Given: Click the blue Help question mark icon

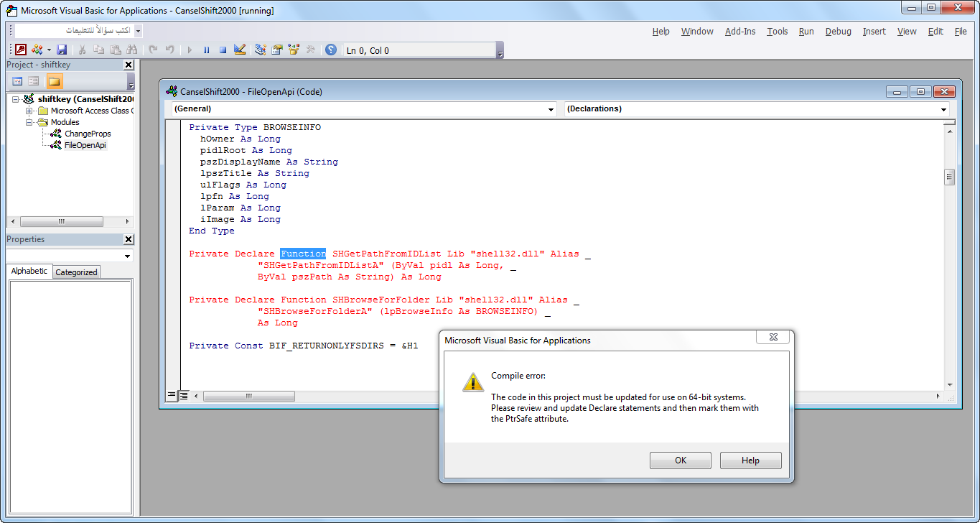Looking at the screenshot, I should (331, 50).
